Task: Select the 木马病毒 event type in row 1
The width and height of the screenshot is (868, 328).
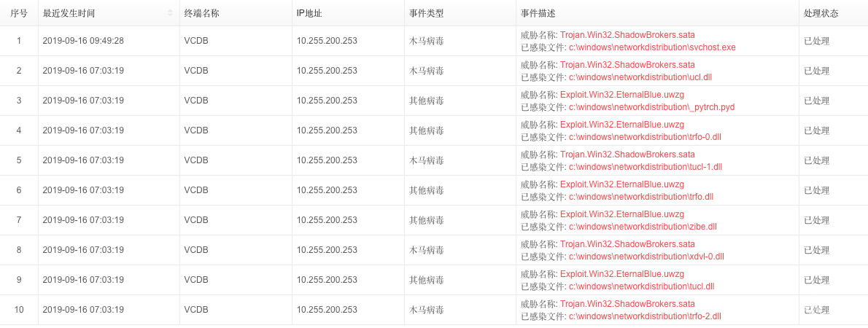Action: tap(426, 41)
